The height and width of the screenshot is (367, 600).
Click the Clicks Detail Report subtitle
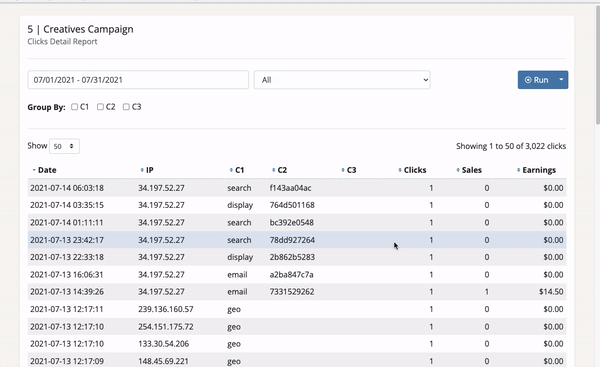click(62, 41)
